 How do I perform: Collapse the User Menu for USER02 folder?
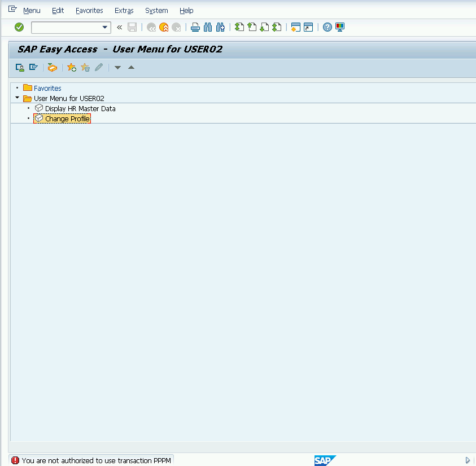17,98
